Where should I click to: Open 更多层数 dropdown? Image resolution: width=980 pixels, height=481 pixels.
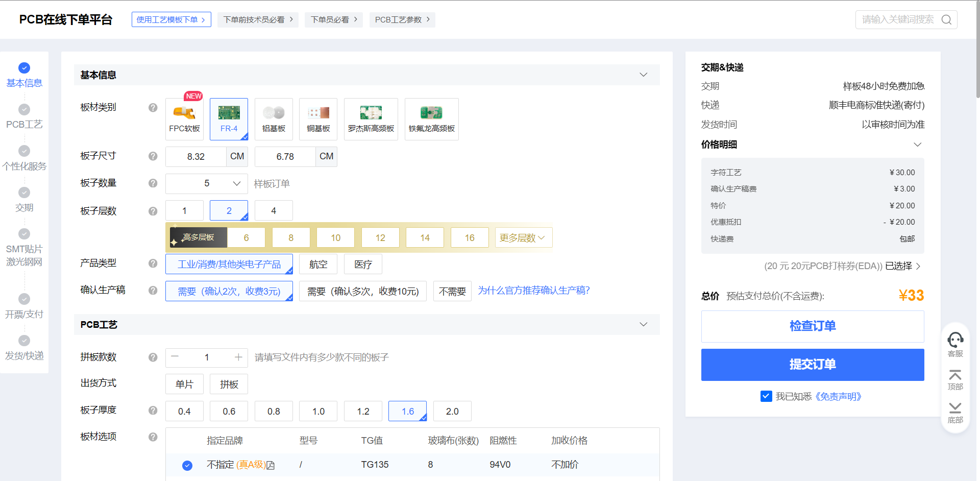point(524,237)
